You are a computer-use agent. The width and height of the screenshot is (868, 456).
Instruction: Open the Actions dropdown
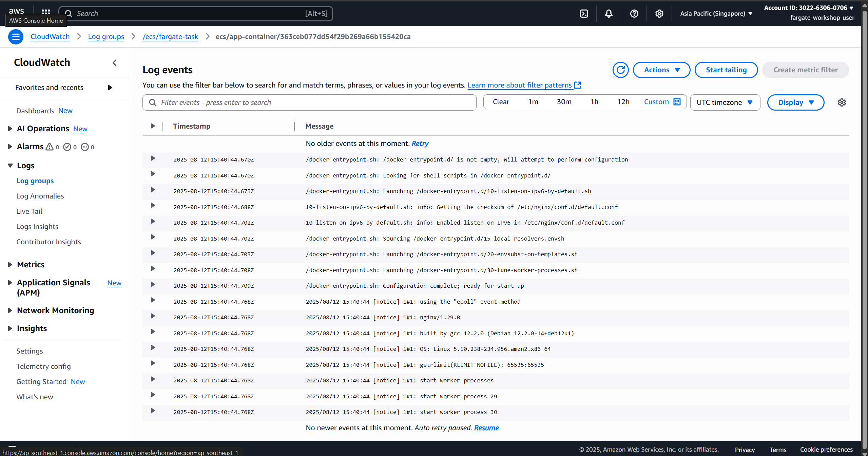pos(661,70)
